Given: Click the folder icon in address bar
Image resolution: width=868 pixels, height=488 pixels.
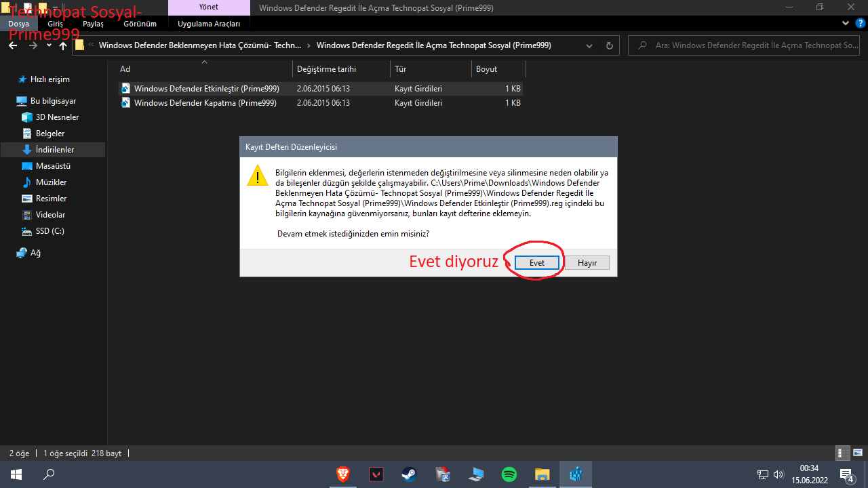Looking at the screenshot, I should 79,45.
